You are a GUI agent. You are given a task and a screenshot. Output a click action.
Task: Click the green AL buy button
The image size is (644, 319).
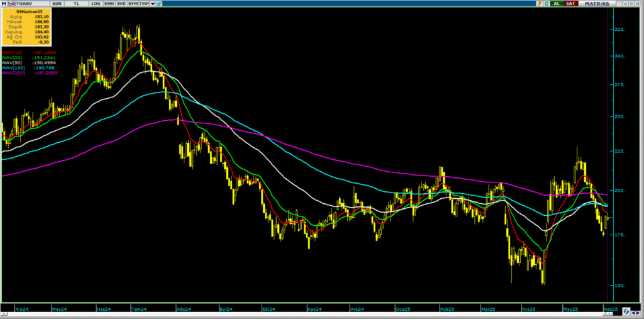tap(557, 4)
